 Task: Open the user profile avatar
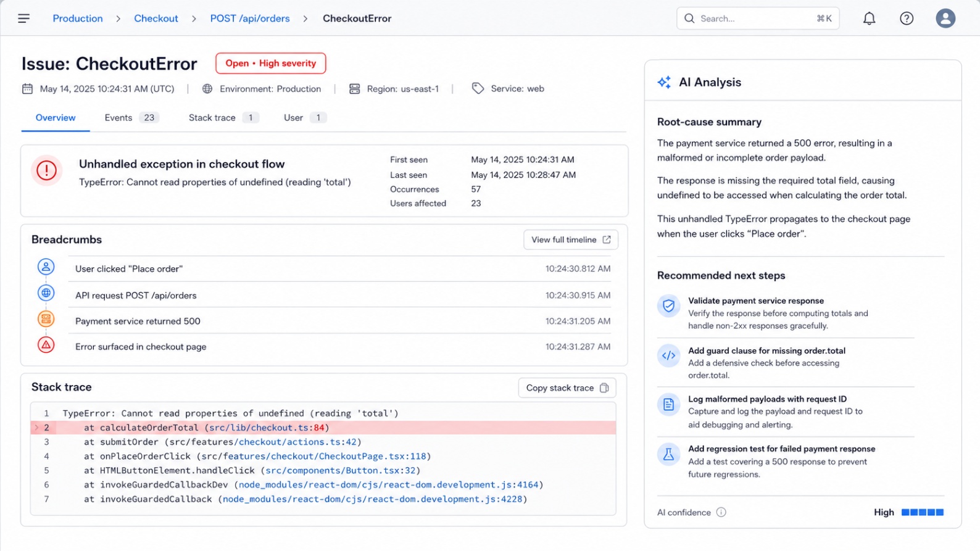945,19
